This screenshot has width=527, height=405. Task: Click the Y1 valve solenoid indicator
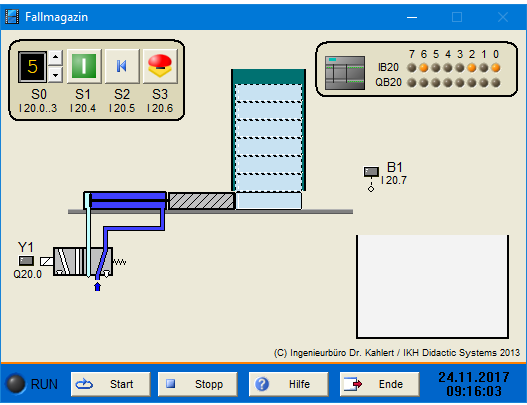pyautogui.click(x=26, y=260)
